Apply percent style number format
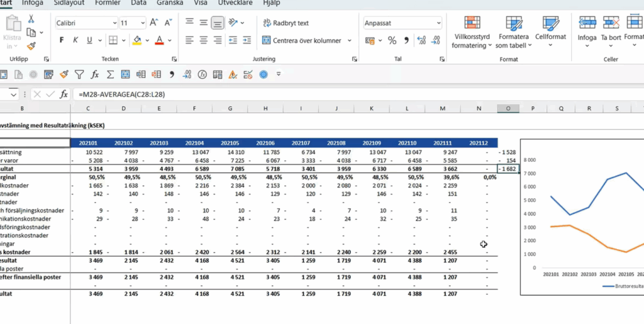 pyautogui.click(x=392, y=40)
